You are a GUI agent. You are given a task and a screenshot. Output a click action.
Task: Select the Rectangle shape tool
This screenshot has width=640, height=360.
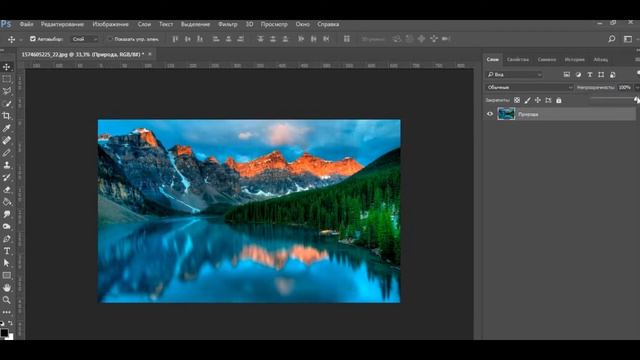(7, 276)
